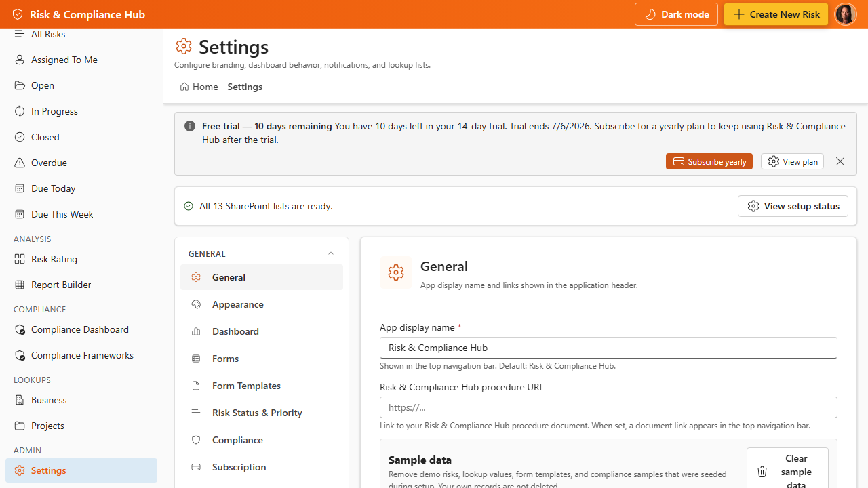868x488 pixels.
Task: Click the Risk Rating grid icon
Action: pos(20,259)
